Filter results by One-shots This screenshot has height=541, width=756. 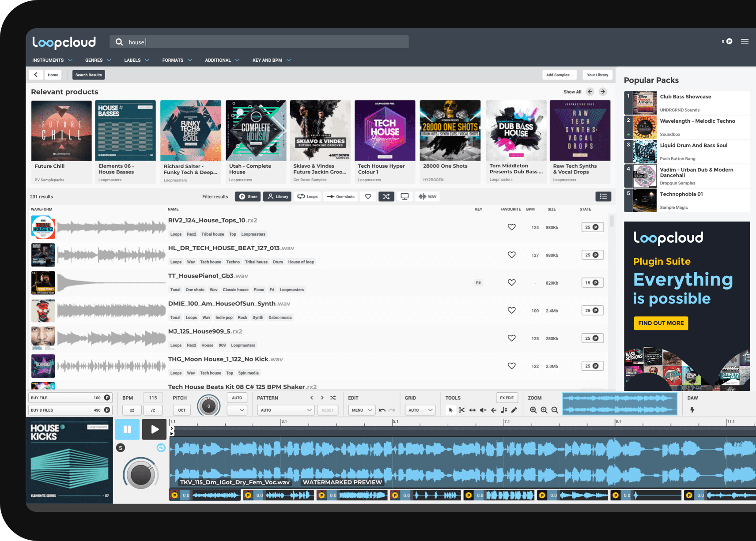[x=340, y=196]
